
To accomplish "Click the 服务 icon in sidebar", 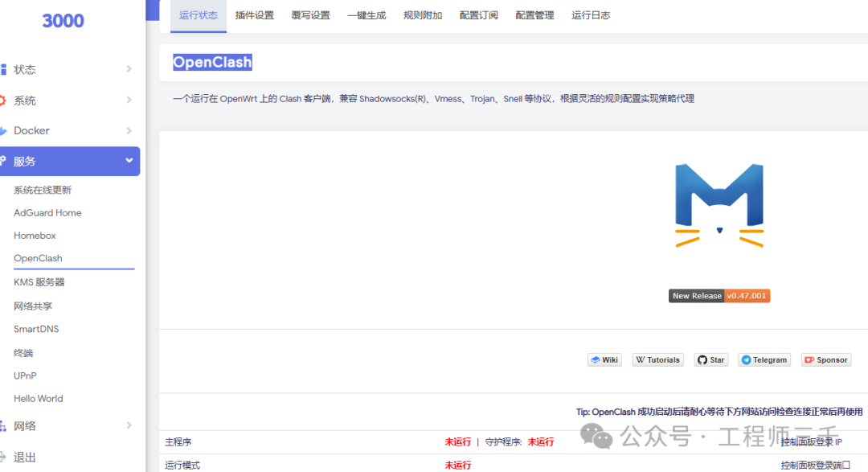I will point(2,161).
